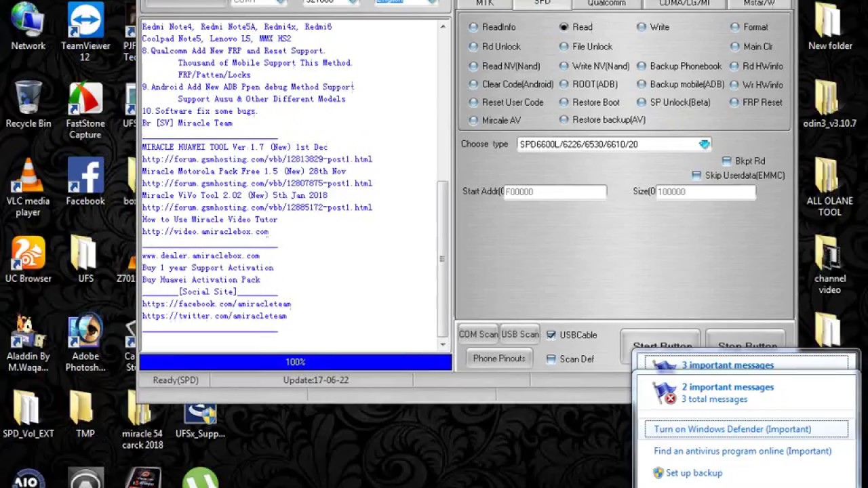Click the Phone Pinouts button

click(x=499, y=359)
